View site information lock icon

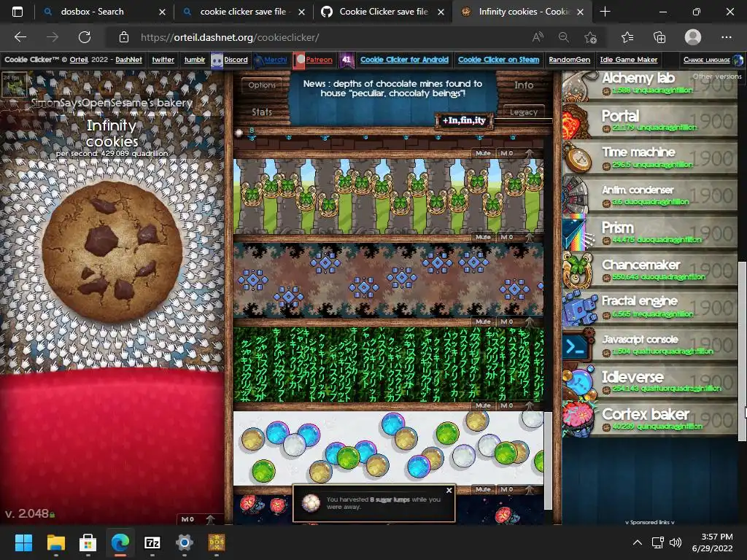pos(124,37)
